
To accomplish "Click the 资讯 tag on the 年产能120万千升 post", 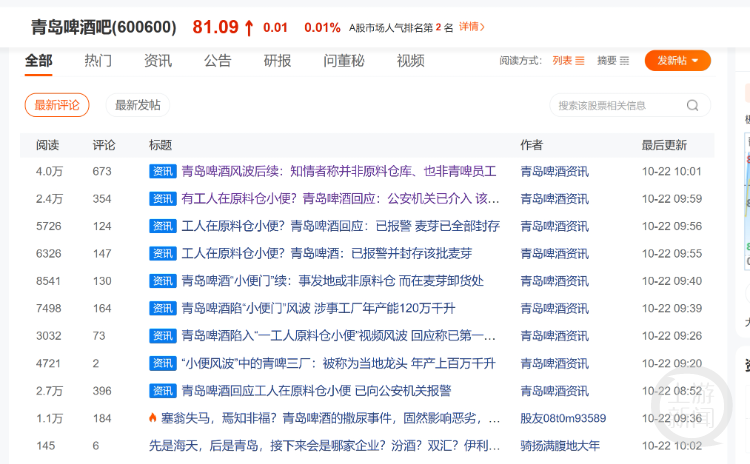I will tap(163, 308).
